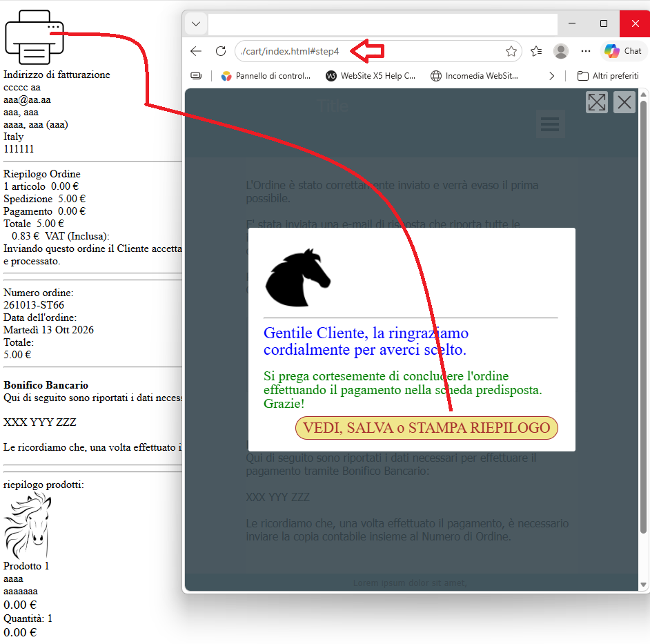Screen dimensions: 650x644
Task: Maximize the browser window
Action: click(x=604, y=23)
